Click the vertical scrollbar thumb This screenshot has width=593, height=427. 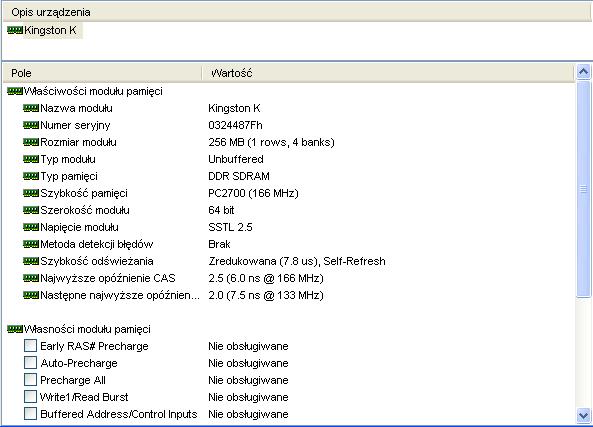584,189
